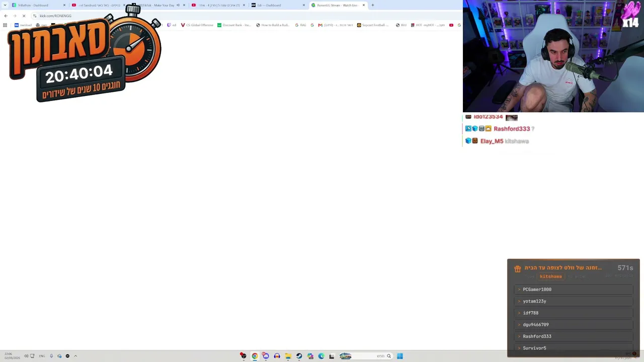644x362 pixels.
Task: Click the streamer webcam feed
Action: 553,56
